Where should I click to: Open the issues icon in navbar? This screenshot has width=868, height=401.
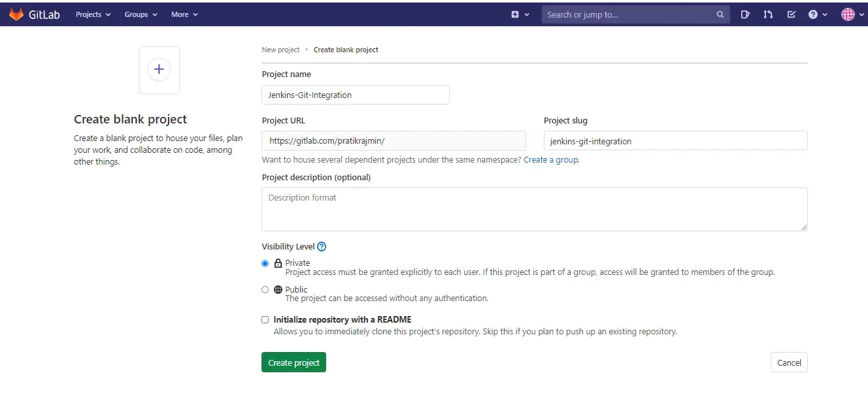point(745,14)
